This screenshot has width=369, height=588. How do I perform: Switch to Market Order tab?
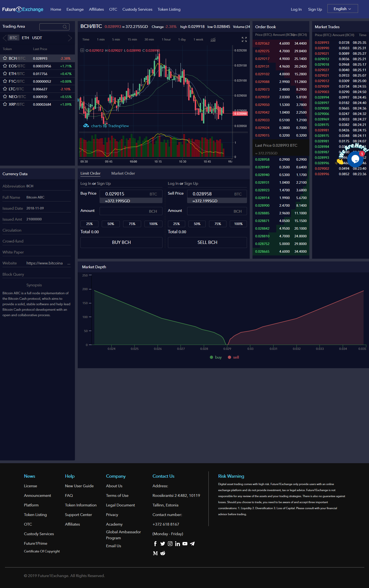[123, 173]
